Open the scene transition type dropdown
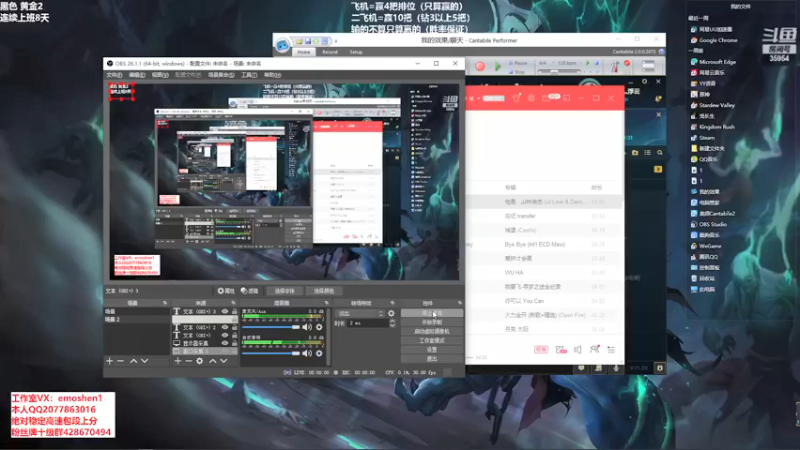Viewport: 800px width, 450px height. [x=360, y=314]
